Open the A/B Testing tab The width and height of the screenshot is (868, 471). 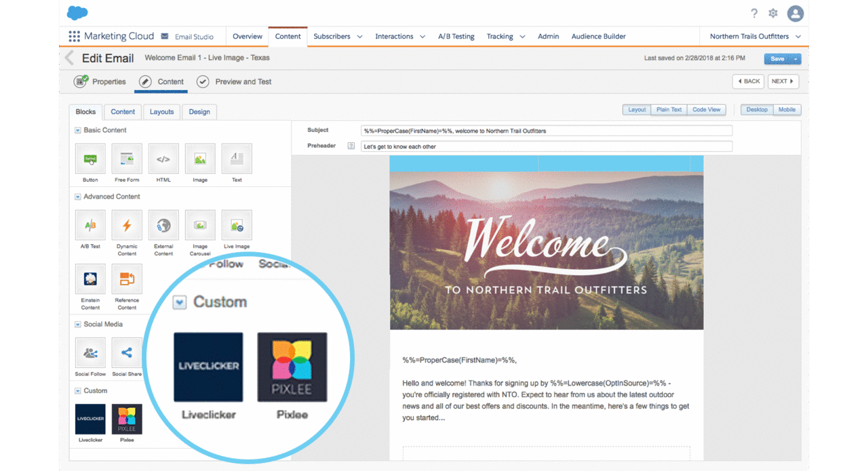tap(456, 37)
